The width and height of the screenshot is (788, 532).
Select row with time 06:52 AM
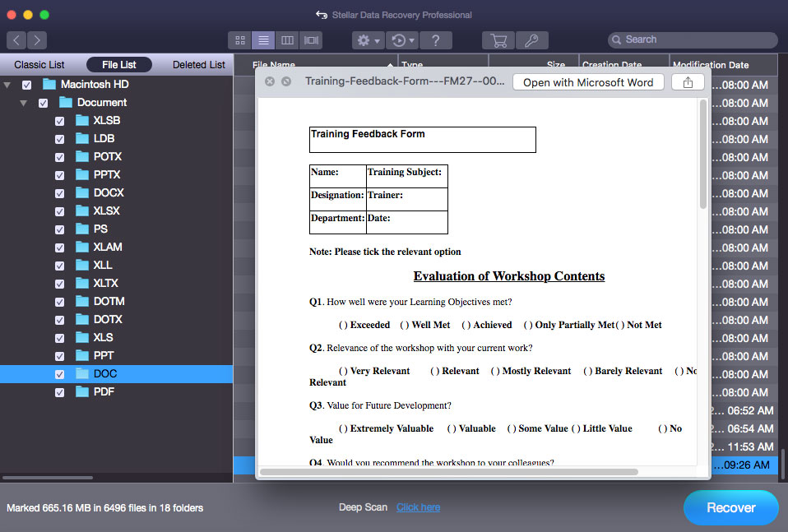(743, 411)
